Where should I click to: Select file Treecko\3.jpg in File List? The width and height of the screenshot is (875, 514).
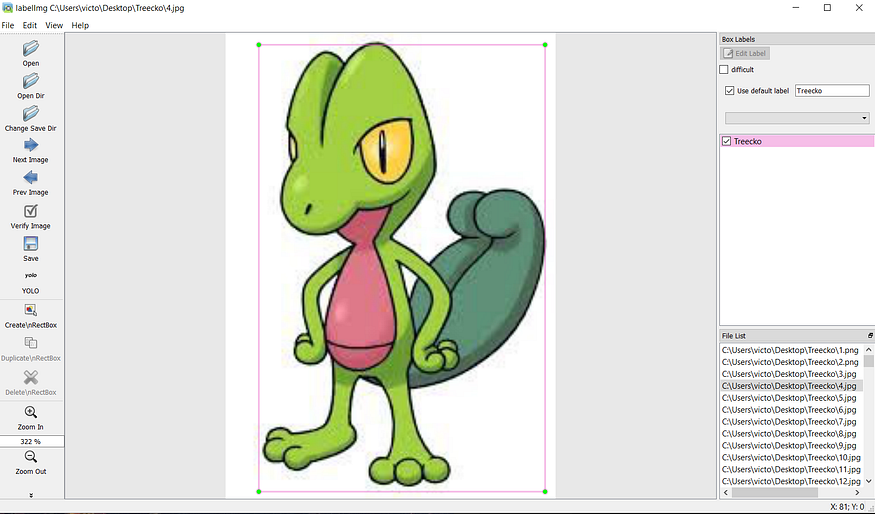pyautogui.click(x=790, y=374)
